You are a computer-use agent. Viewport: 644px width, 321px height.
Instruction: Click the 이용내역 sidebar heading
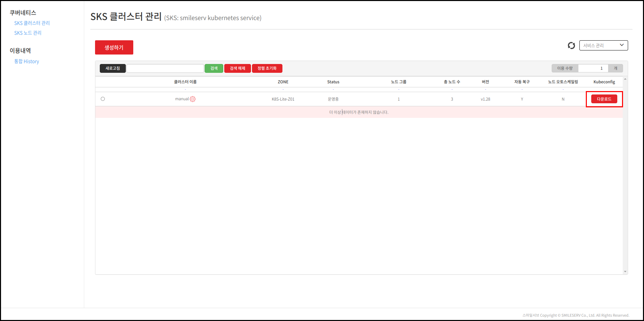20,51
